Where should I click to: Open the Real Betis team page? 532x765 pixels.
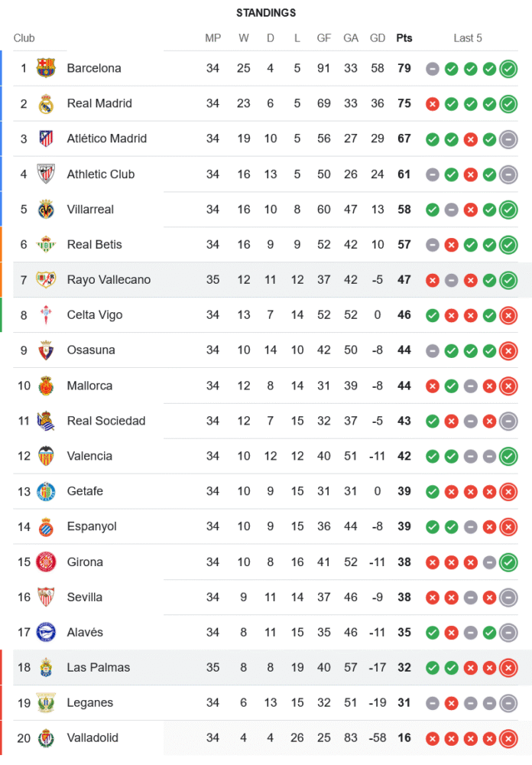tap(94, 244)
